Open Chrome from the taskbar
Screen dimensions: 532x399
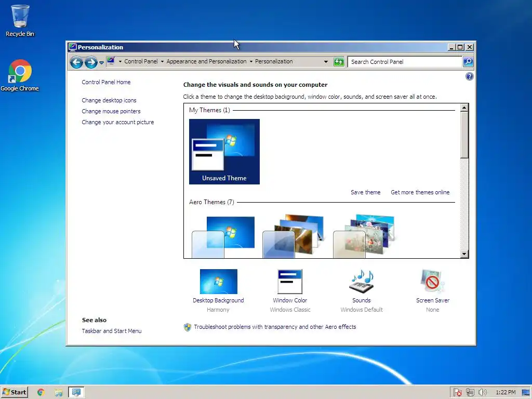click(41, 393)
